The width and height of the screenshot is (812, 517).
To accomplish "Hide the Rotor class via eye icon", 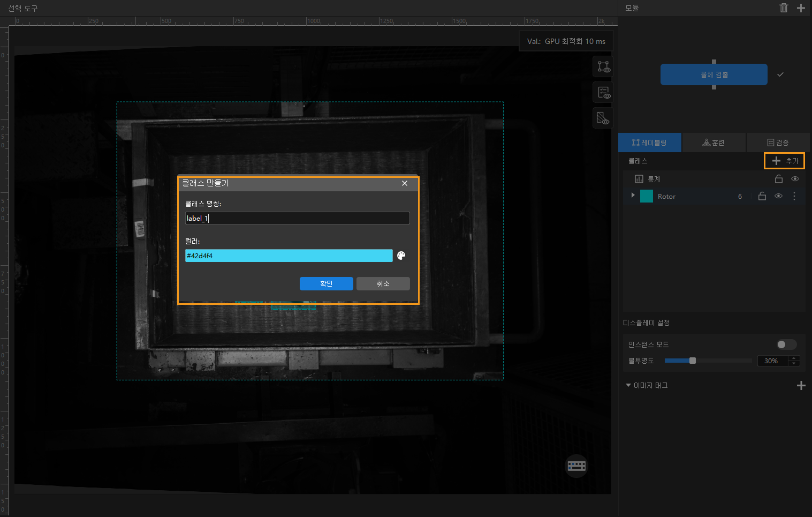I will [x=779, y=196].
